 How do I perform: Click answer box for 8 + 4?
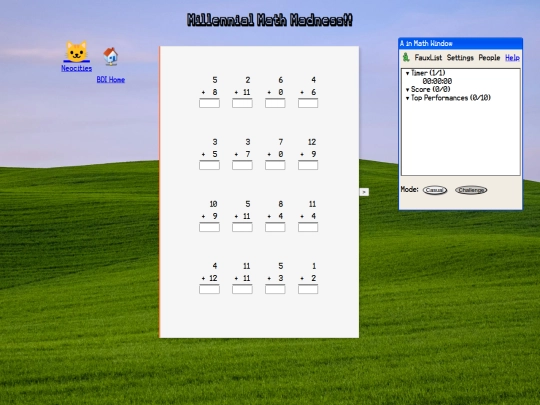[x=275, y=227]
